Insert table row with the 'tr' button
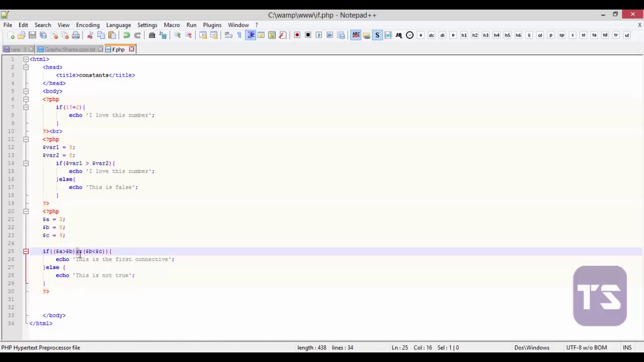Screen dimensions: 644x362 (x=616, y=35)
